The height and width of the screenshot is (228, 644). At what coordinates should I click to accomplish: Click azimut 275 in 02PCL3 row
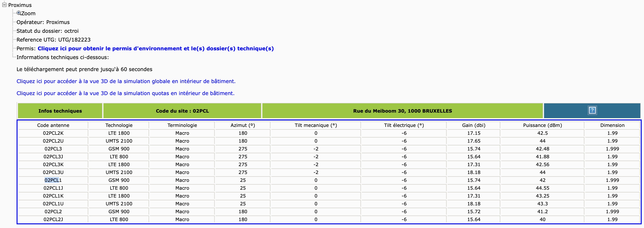click(243, 149)
